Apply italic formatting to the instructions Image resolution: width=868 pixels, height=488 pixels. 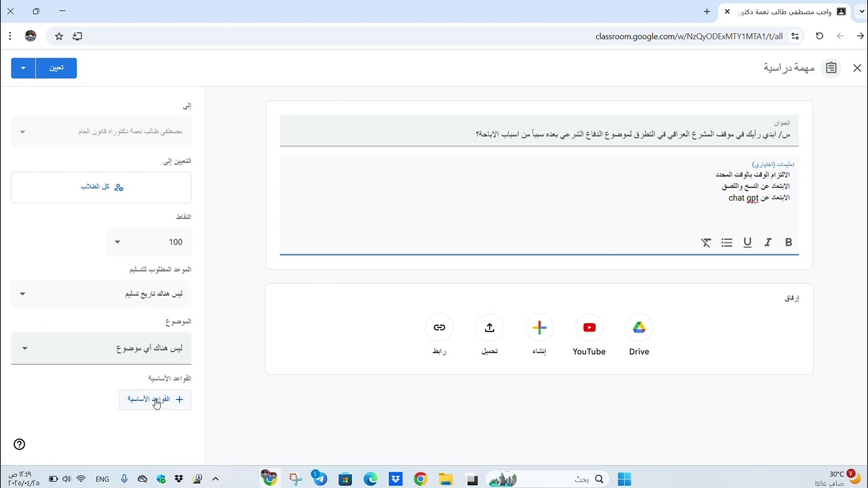(768, 243)
